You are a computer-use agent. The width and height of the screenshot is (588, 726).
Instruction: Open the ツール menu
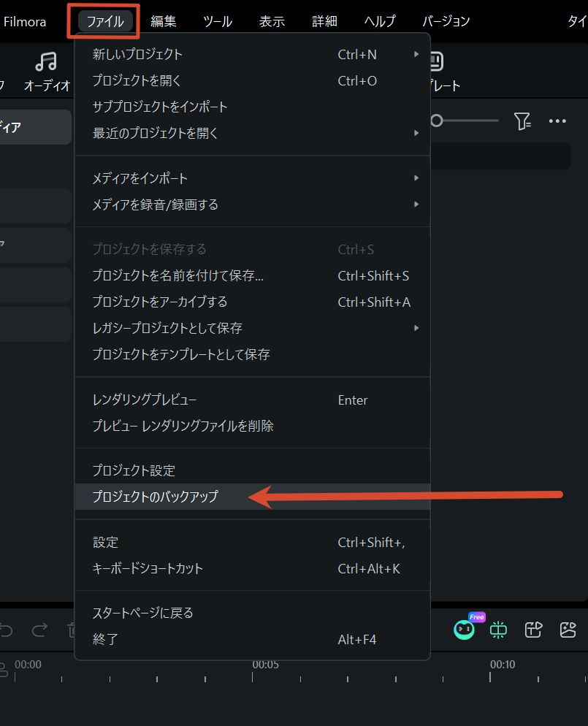218,21
